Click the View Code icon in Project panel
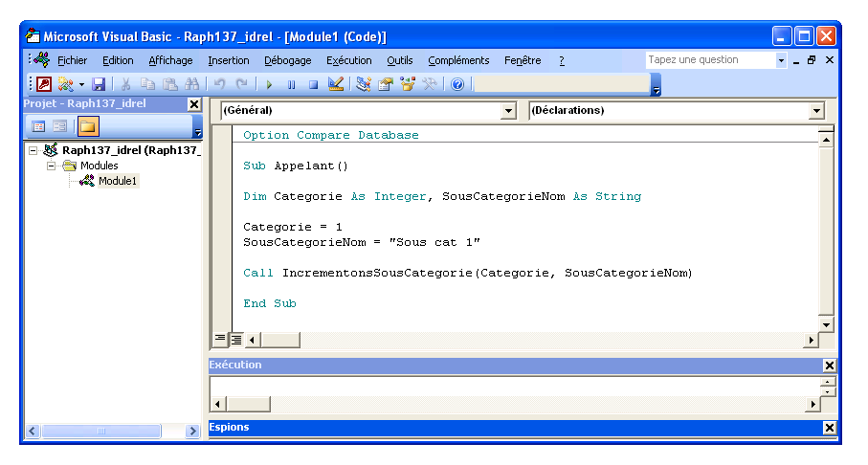 coord(38,126)
